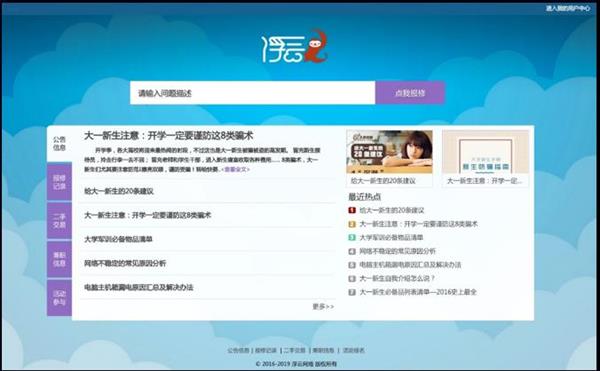Click the 更多>> link
600x371 pixels.
[323, 306]
